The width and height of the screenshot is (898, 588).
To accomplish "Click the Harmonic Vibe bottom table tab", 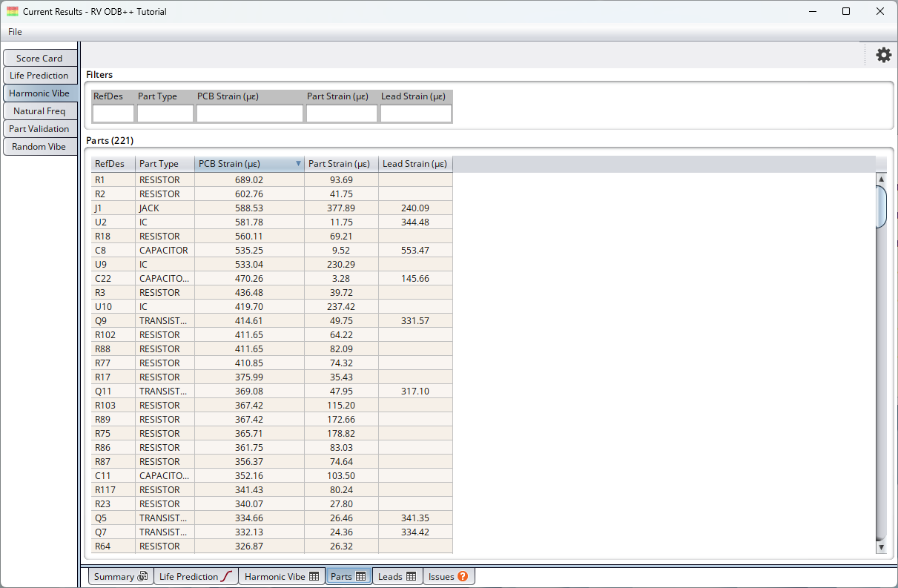I will pyautogui.click(x=282, y=576).
